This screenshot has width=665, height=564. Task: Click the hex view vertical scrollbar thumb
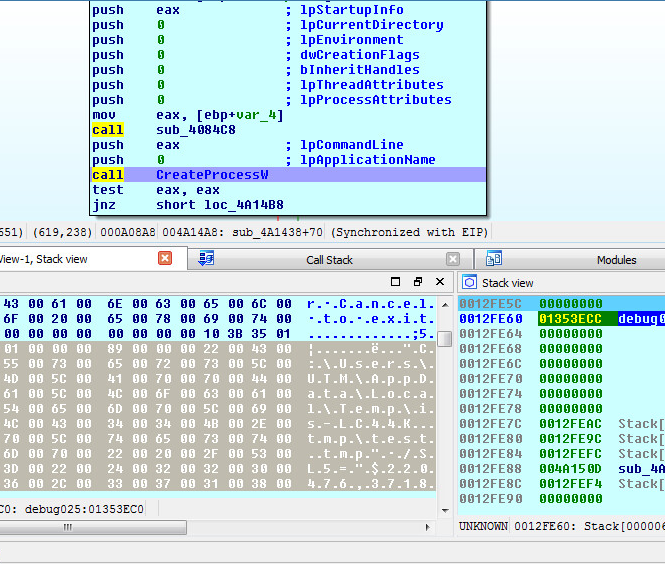click(x=444, y=338)
